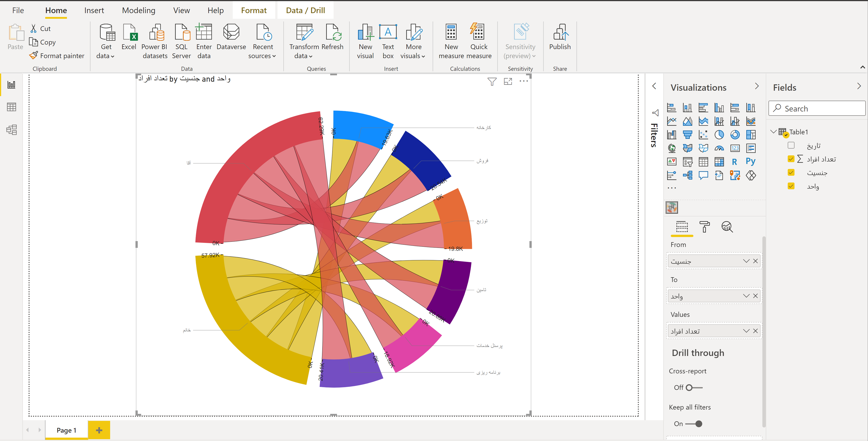This screenshot has width=868, height=441.
Task: Open Focus mode icon on visual
Action: pos(508,82)
